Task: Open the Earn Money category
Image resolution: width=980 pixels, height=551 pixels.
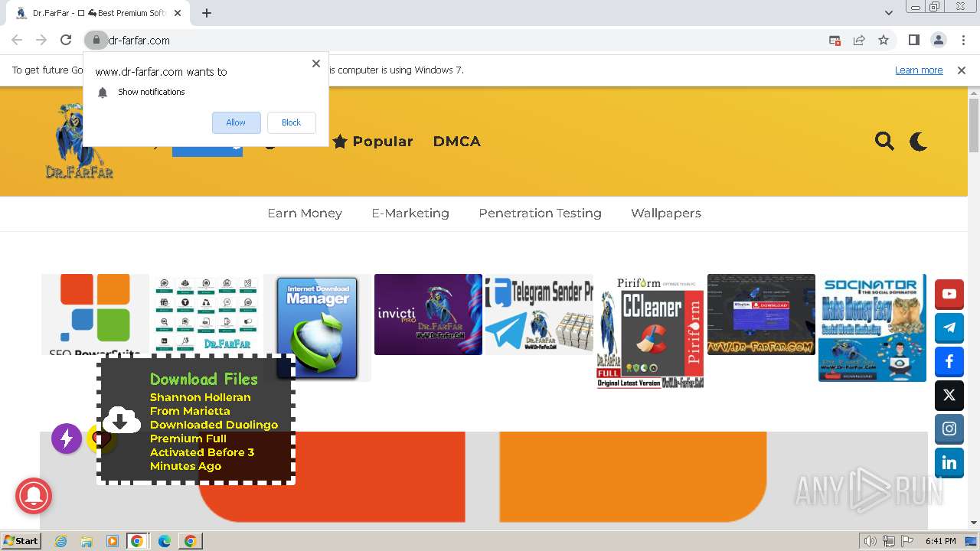Action: (x=305, y=213)
